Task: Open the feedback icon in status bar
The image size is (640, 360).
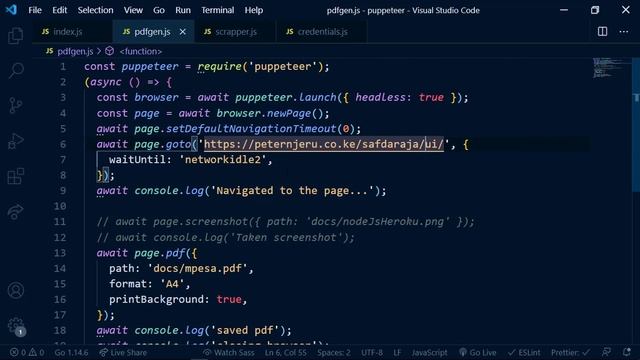Action: 607,353
